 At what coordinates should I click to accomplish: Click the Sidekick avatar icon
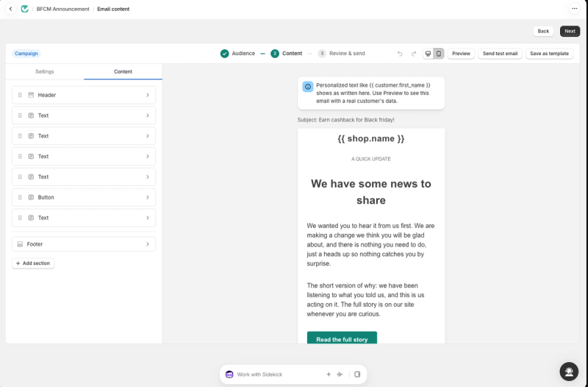tap(229, 374)
